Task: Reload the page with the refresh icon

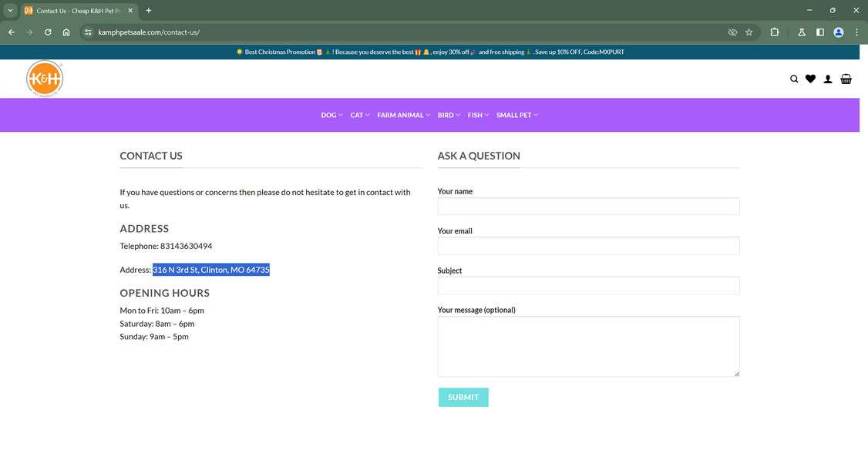Action: click(x=47, y=32)
